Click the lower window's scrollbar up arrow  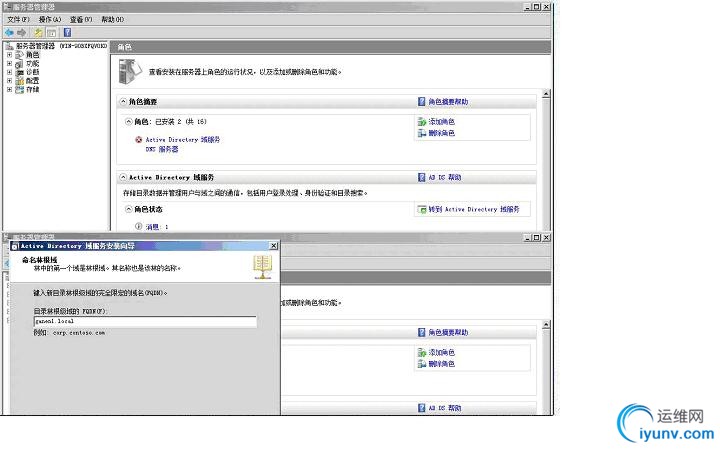pos(546,325)
